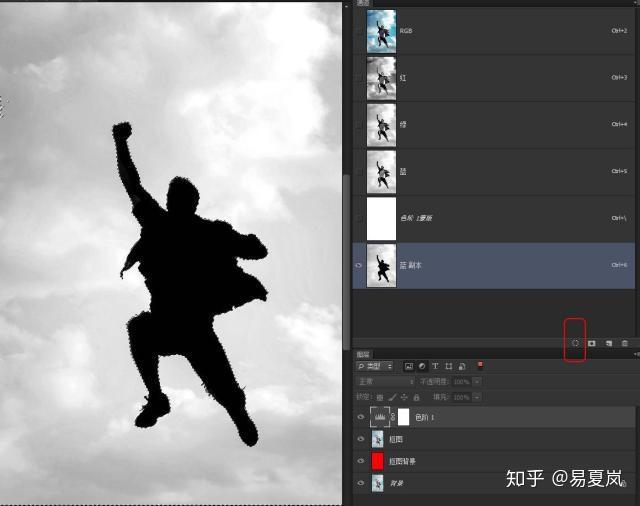Load channel as selection icon in Channels panel

click(575, 343)
